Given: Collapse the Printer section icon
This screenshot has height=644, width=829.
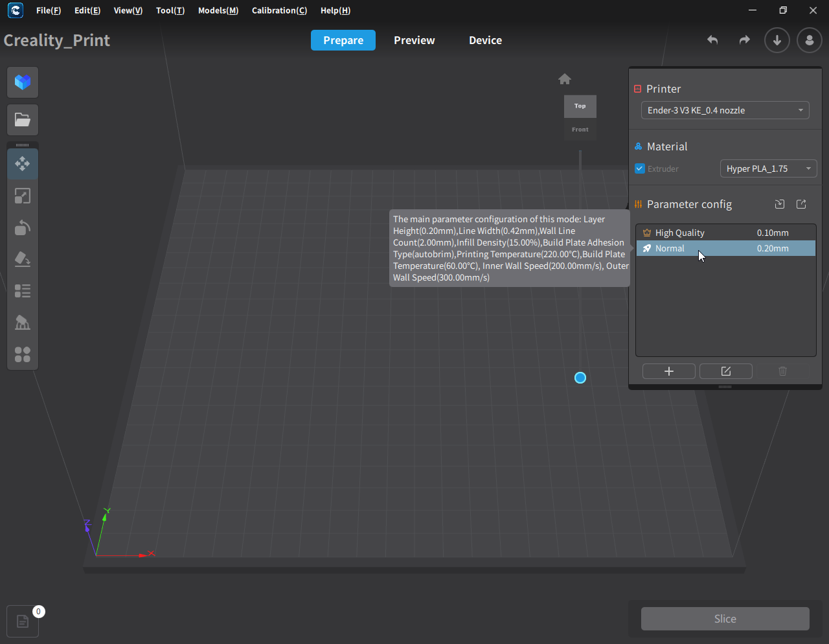Looking at the screenshot, I should coord(638,89).
